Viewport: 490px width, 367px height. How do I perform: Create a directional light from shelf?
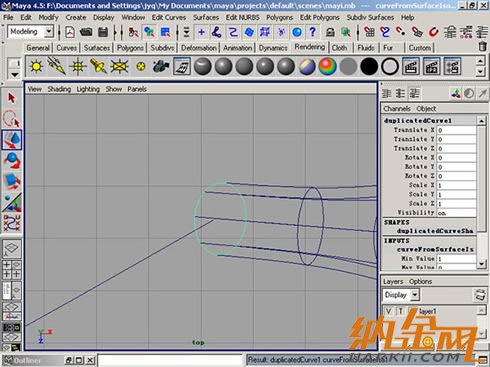click(57, 66)
